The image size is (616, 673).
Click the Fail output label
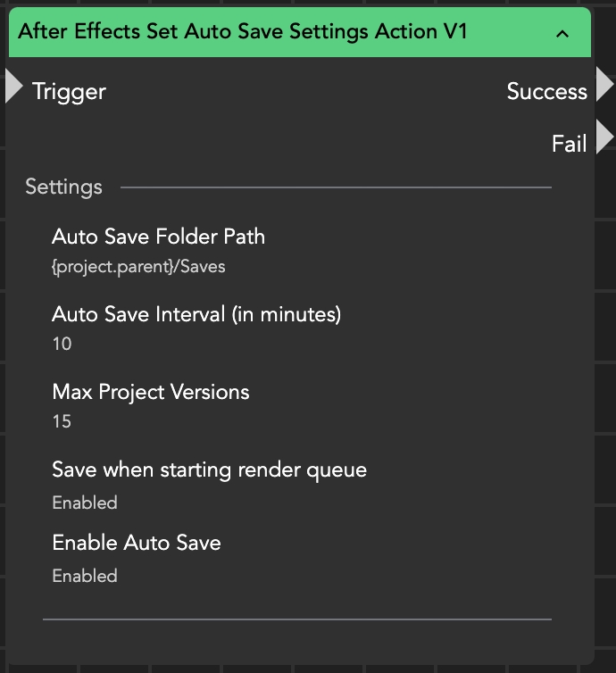pyautogui.click(x=569, y=144)
